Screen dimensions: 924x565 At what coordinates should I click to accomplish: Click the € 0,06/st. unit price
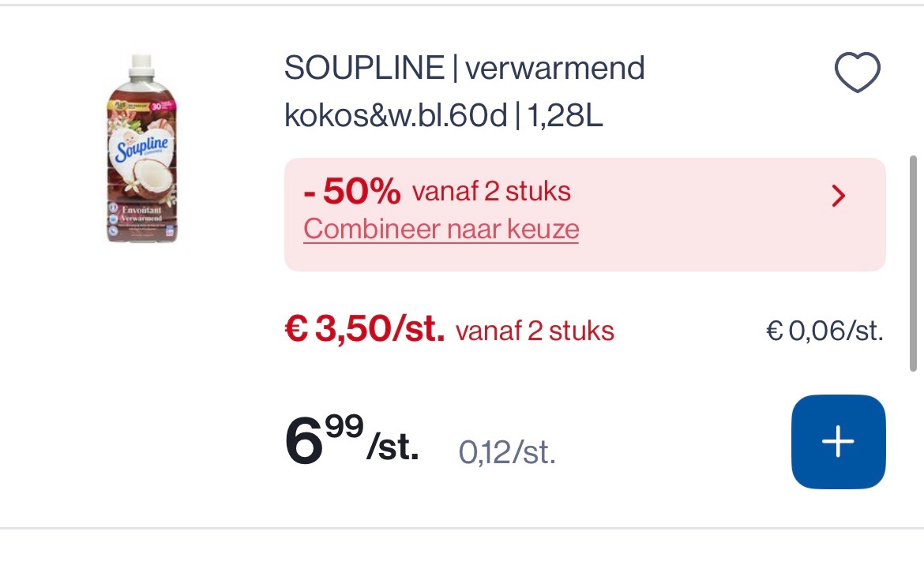(x=824, y=330)
